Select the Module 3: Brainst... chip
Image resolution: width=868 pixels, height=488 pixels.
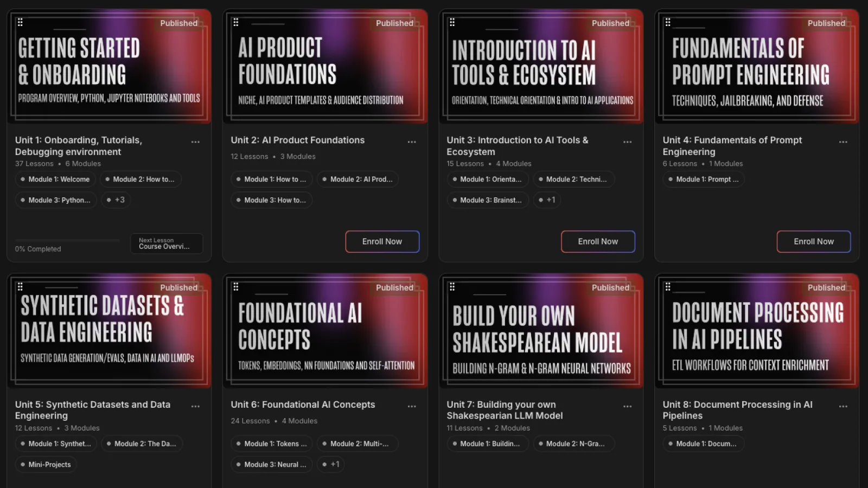pyautogui.click(x=488, y=200)
